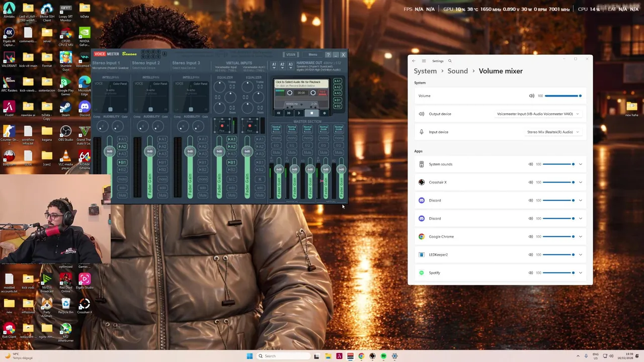Click Stereo Input 3 device selector
Image resolution: width=644 pixels, height=362 pixels.
tap(184, 68)
